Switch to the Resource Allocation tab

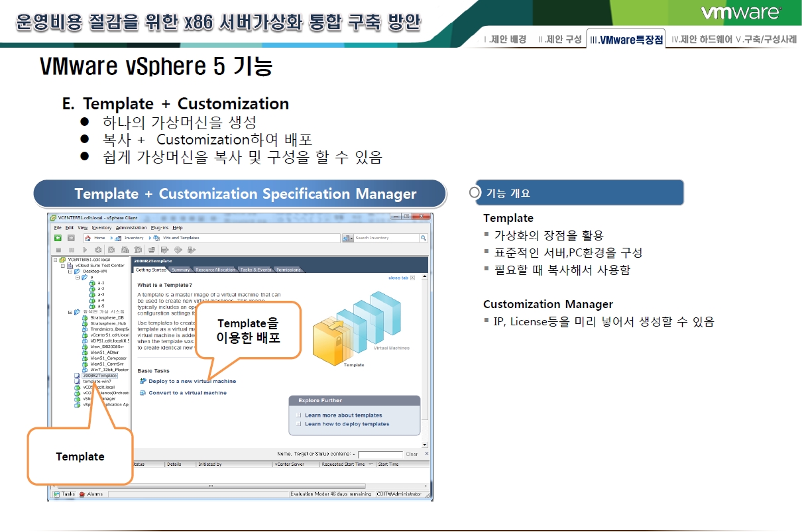[215, 270]
